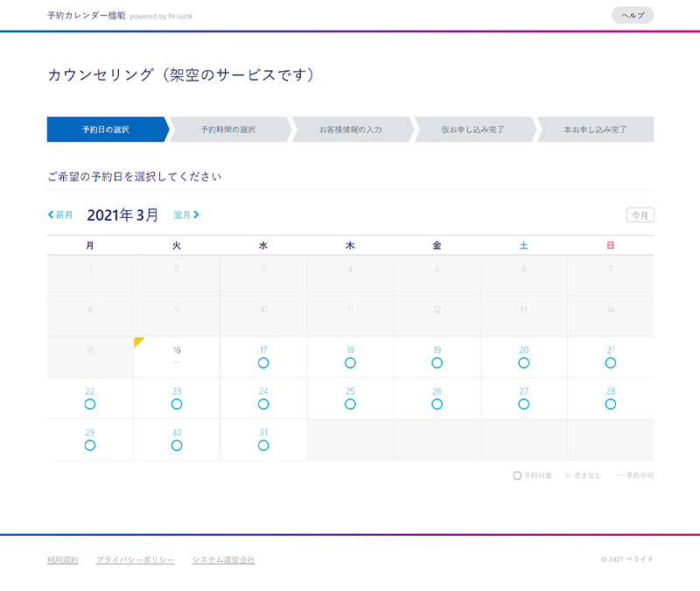
Task: Visit the システム運営会社 footer link
Action: pyautogui.click(x=223, y=559)
